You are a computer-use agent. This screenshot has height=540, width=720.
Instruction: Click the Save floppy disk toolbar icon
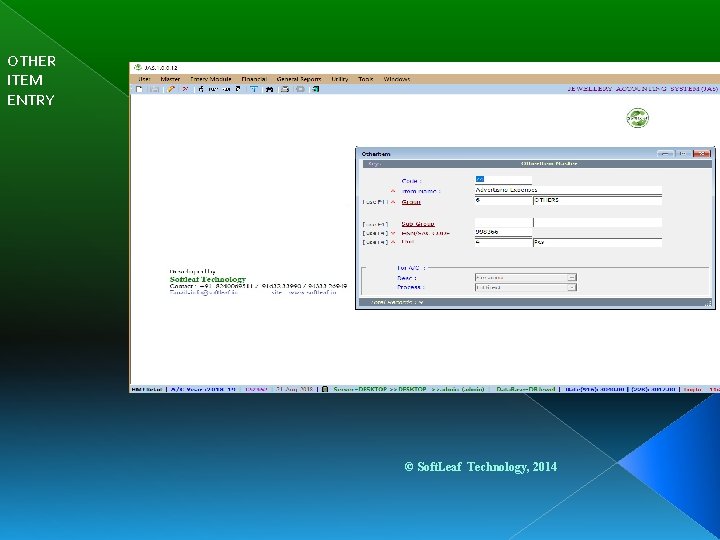(155, 89)
